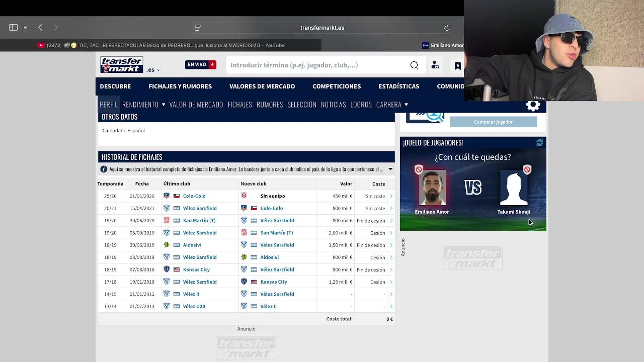Open VALORES DE MERCADO menu
The width and height of the screenshot is (644, 362).
coord(262,86)
